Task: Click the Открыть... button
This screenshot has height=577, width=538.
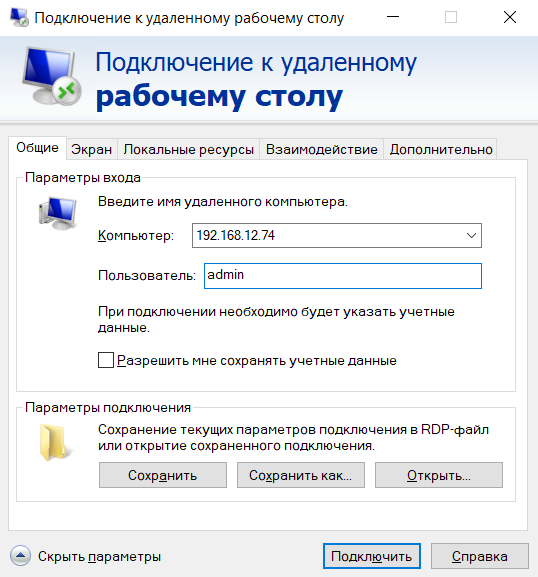Action: click(x=439, y=475)
